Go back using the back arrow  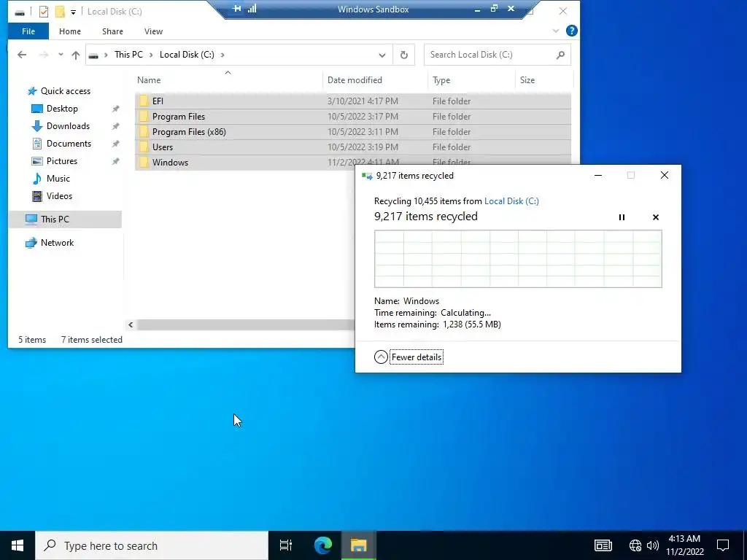22,55
